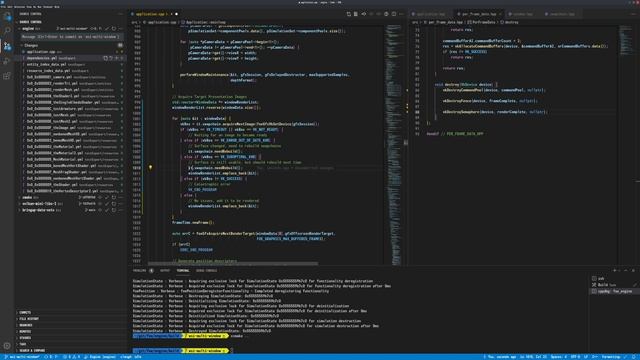The image size is (640, 360).
Task: Click Engine launch configuration in status bar
Action: (100, 357)
